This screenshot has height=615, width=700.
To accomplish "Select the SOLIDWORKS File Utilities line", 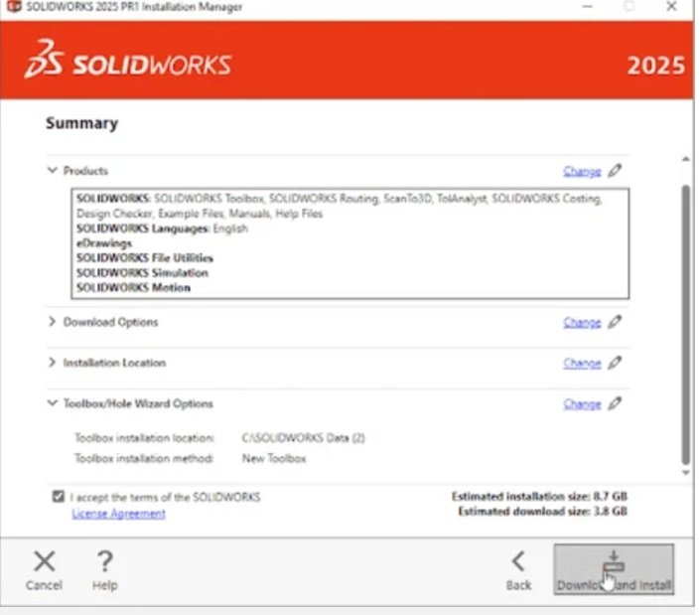I will [x=145, y=257].
